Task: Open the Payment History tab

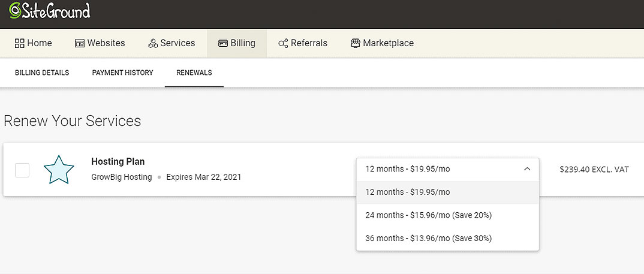Action: [x=122, y=73]
